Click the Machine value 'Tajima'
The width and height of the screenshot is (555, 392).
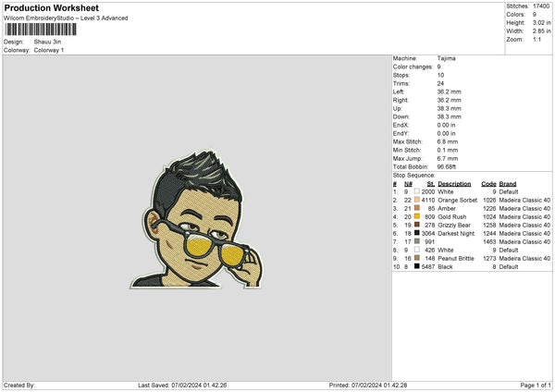click(x=447, y=58)
